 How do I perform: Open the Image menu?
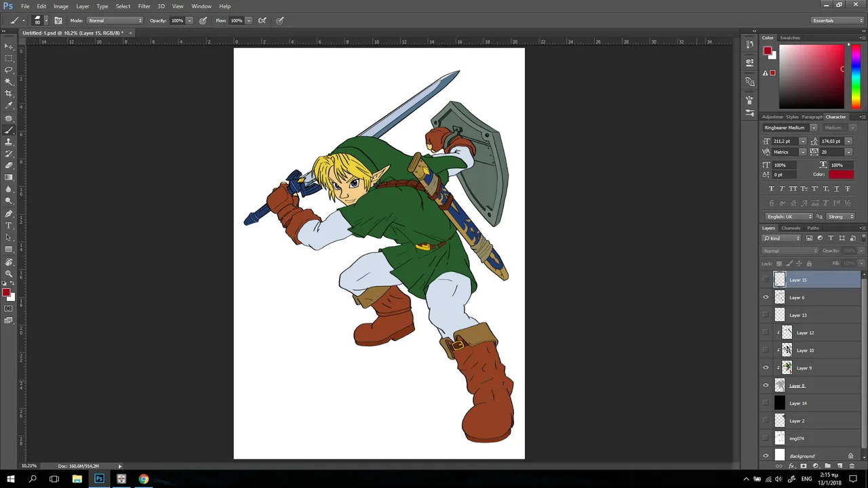coord(61,6)
